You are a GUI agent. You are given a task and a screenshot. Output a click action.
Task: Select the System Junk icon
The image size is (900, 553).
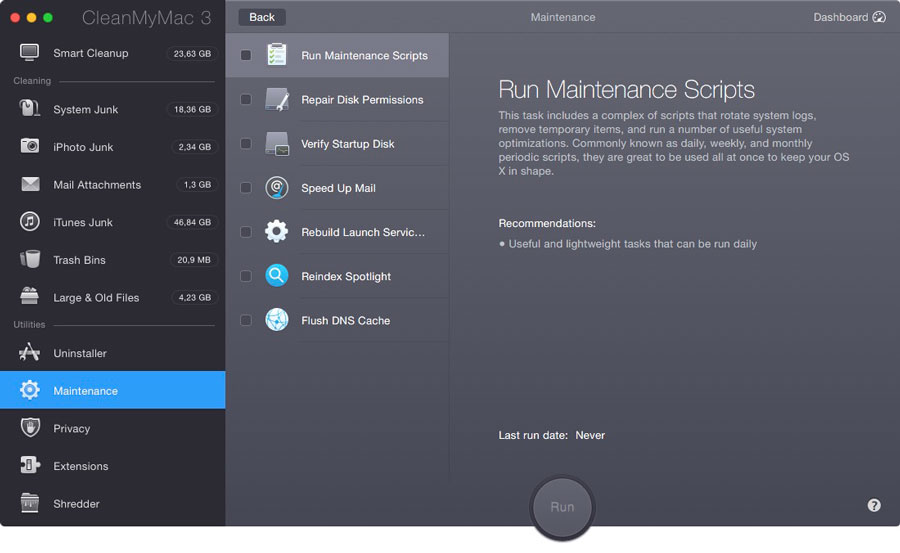[29, 109]
